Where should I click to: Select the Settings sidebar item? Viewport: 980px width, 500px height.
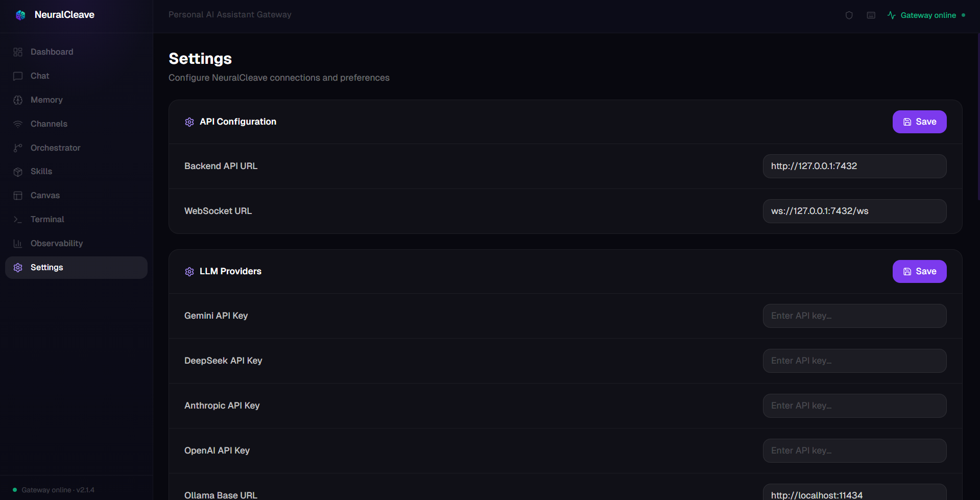click(76, 268)
